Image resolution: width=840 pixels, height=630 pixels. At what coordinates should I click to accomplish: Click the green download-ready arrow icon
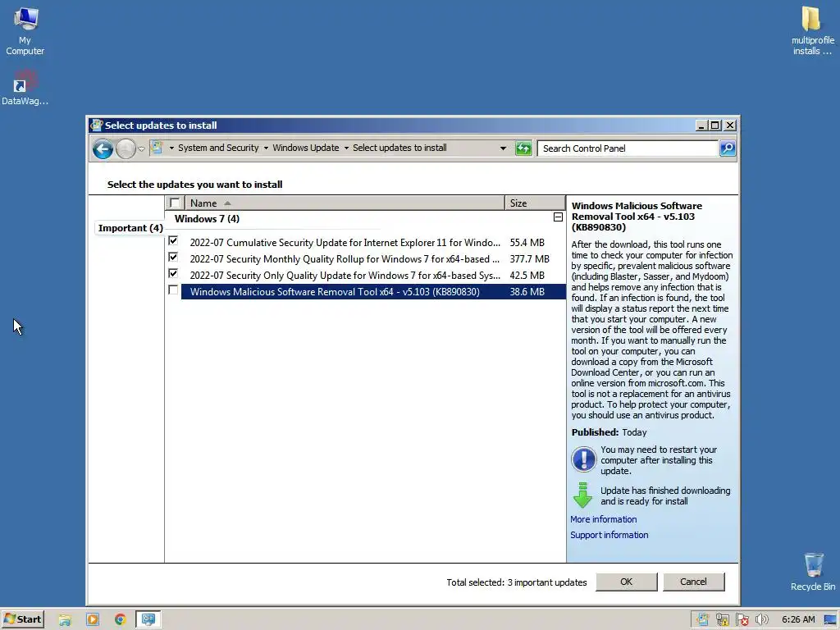pos(583,495)
